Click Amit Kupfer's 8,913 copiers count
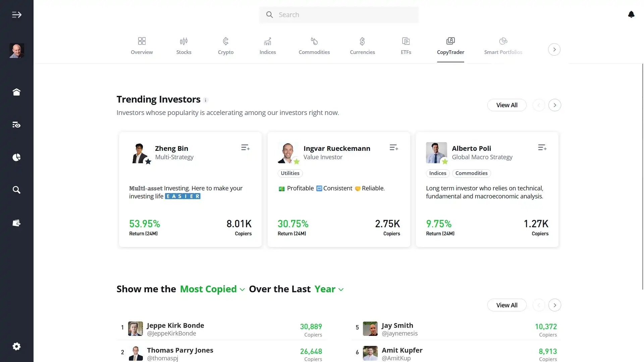 pos(548,351)
